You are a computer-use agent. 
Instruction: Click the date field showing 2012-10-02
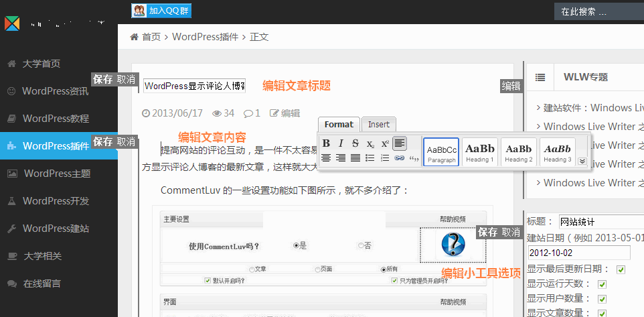(578, 253)
